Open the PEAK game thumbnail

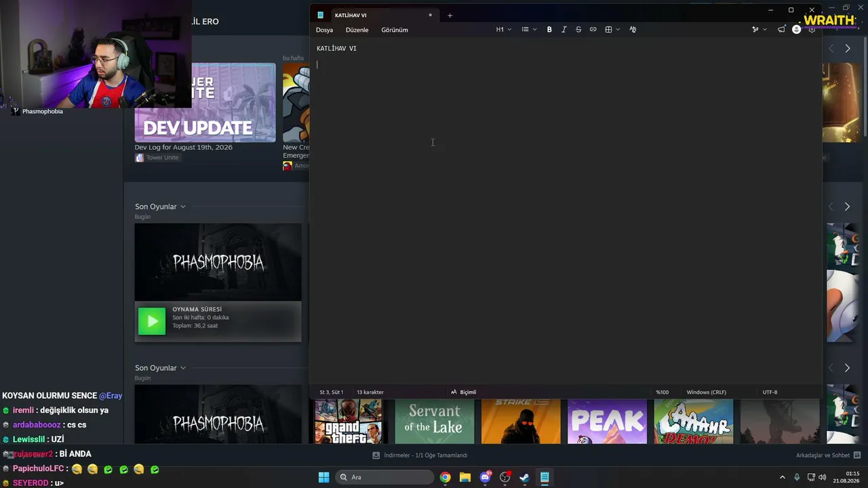tap(607, 422)
